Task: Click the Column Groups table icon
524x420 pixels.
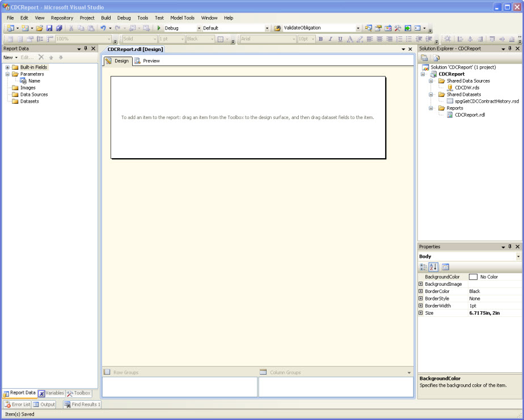Action: 263,372
